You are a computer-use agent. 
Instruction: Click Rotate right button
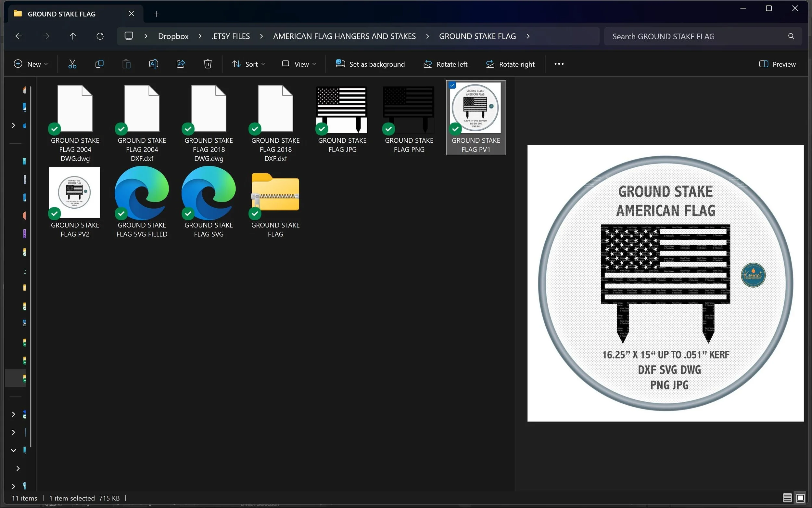510,64
